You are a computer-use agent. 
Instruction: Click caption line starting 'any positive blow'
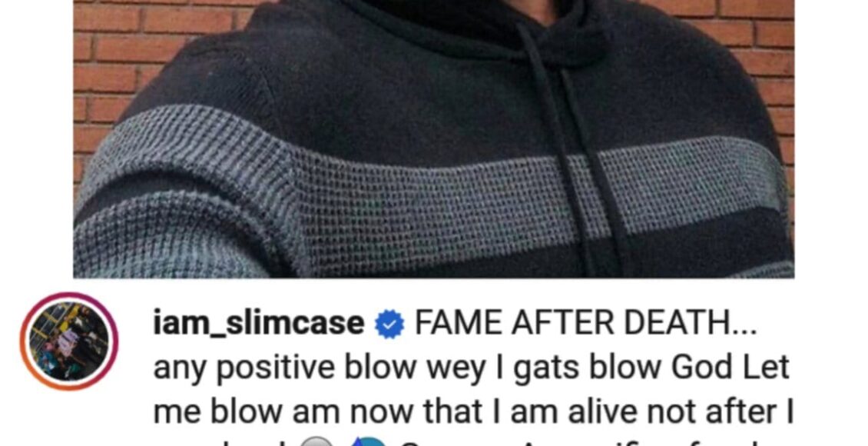(471, 368)
